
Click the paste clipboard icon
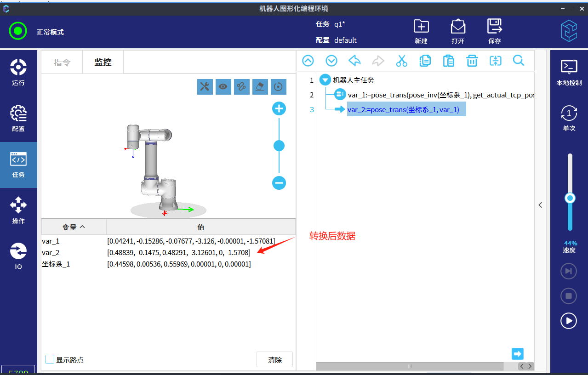click(448, 61)
